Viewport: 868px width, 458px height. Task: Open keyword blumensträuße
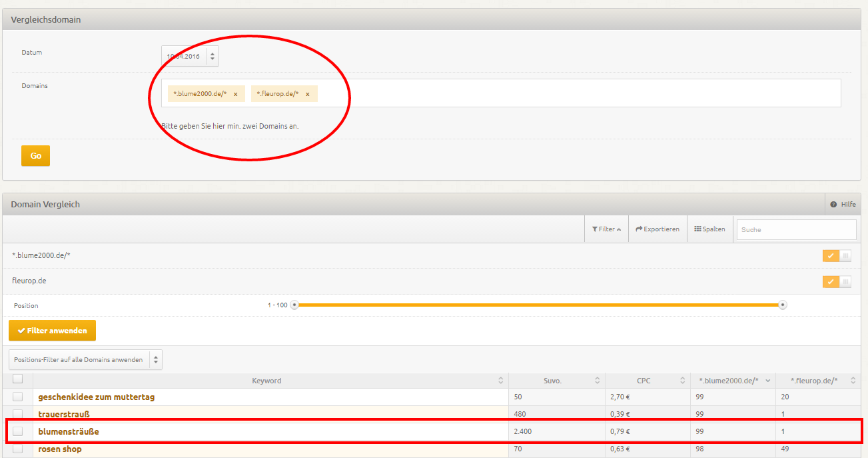coord(69,431)
